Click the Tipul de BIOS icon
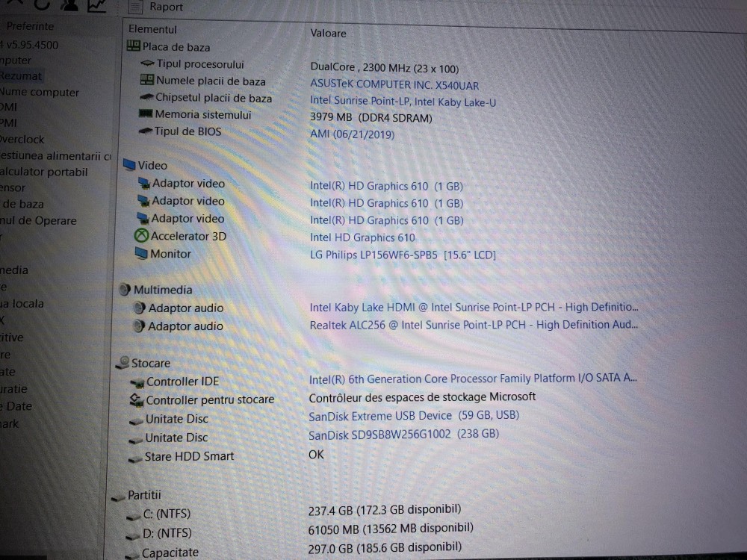Image resolution: width=747 pixels, height=560 pixels. [145, 131]
